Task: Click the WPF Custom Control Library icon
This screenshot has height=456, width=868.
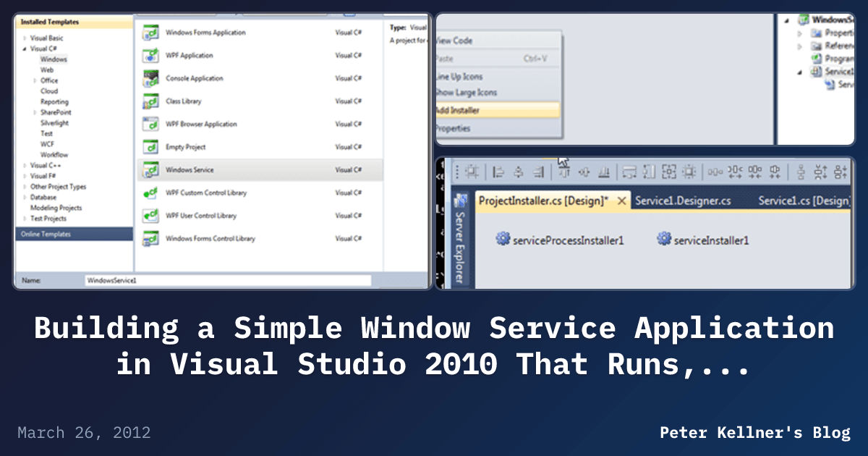Action: coord(150,193)
